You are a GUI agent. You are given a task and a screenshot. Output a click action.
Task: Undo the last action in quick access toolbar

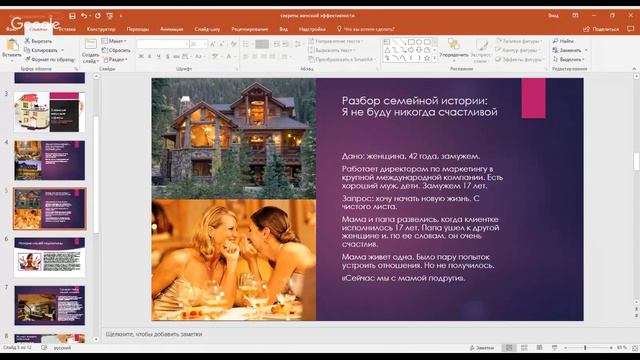pyautogui.click(x=84, y=16)
